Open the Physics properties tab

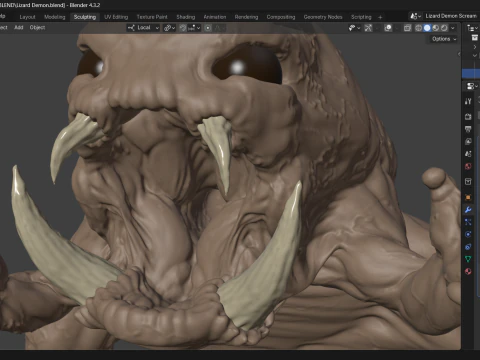(468, 234)
